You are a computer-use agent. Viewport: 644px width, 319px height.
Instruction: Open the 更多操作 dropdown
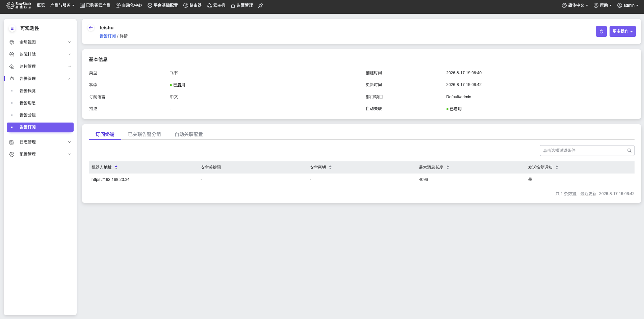(622, 31)
